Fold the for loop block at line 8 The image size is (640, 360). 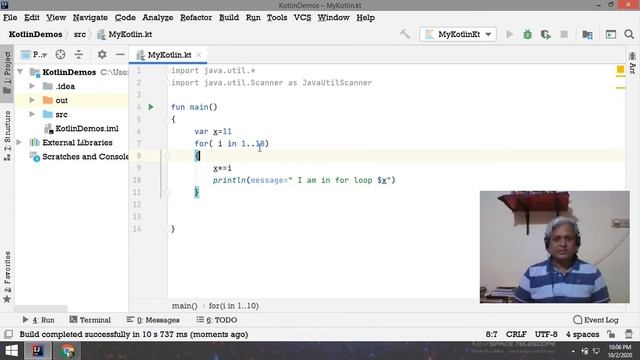167,156
